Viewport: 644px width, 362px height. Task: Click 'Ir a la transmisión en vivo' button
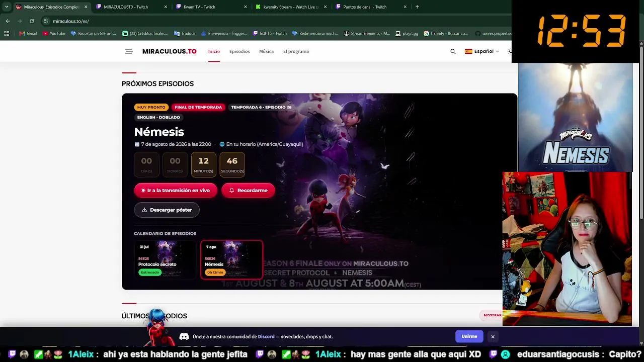coord(176,191)
